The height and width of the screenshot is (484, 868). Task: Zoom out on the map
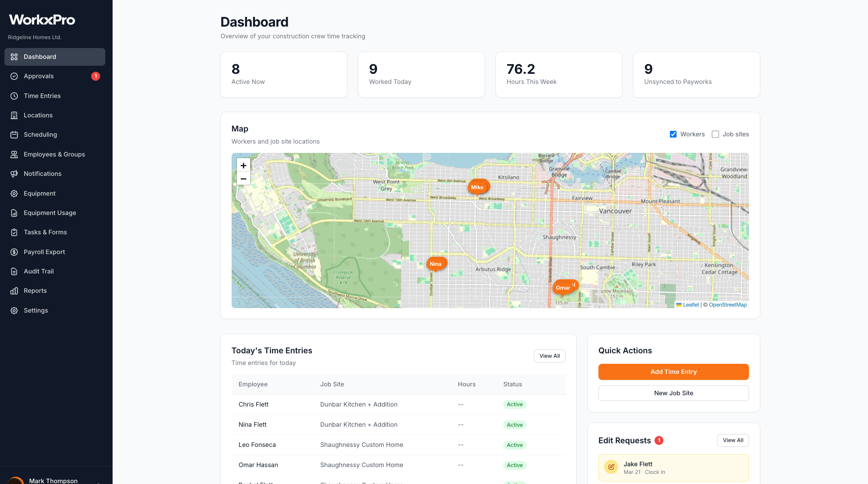click(243, 179)
